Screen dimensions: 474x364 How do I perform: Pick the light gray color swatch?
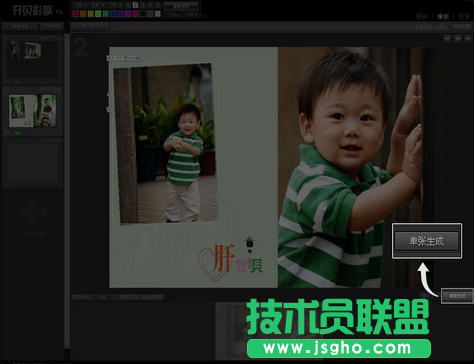(x=157, y=14)
